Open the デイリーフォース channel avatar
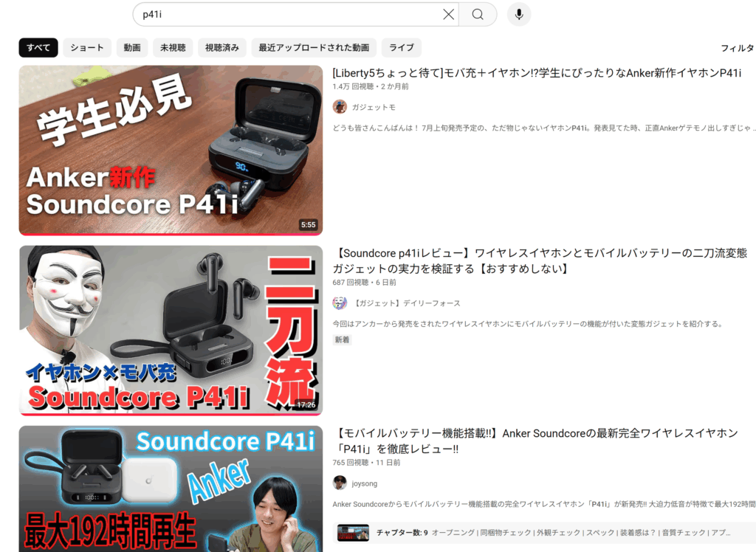The width and height of the screenshot is (756, 552). [x=340, y=303]
